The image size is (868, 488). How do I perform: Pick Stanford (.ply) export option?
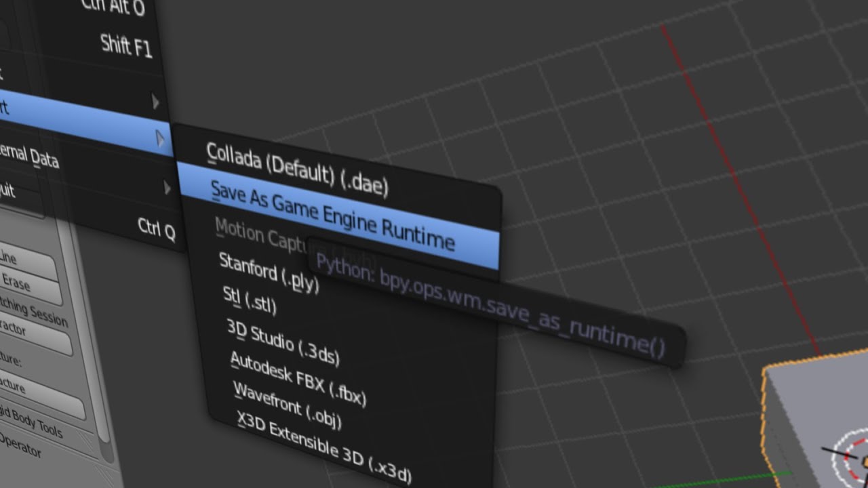[269, 272]
